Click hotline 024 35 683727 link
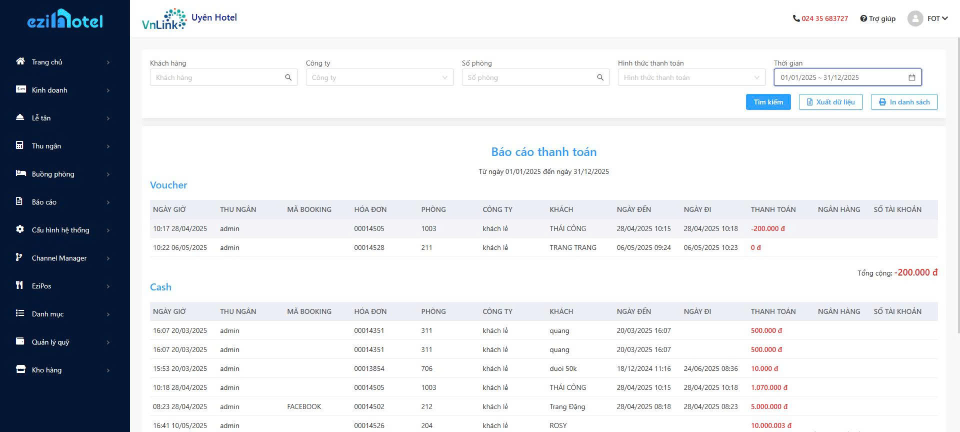Viewport: 960px width, 432px height. click(825, 19)
